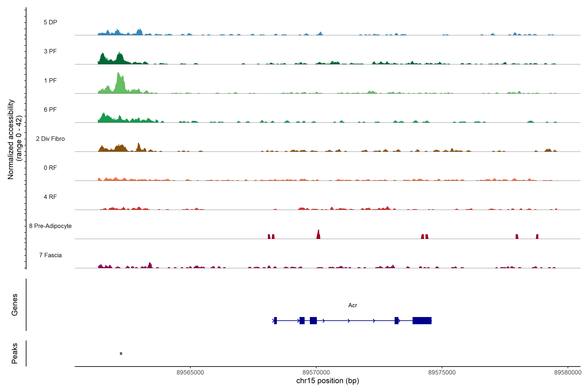Select the 5 DP track label
Screen dimensions: 588x392
50,22
